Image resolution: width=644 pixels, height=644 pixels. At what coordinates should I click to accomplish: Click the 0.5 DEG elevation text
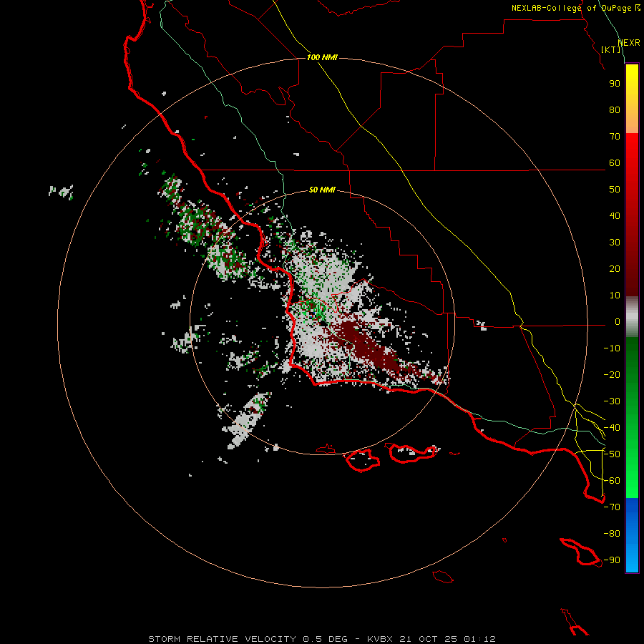click(325, 639)
